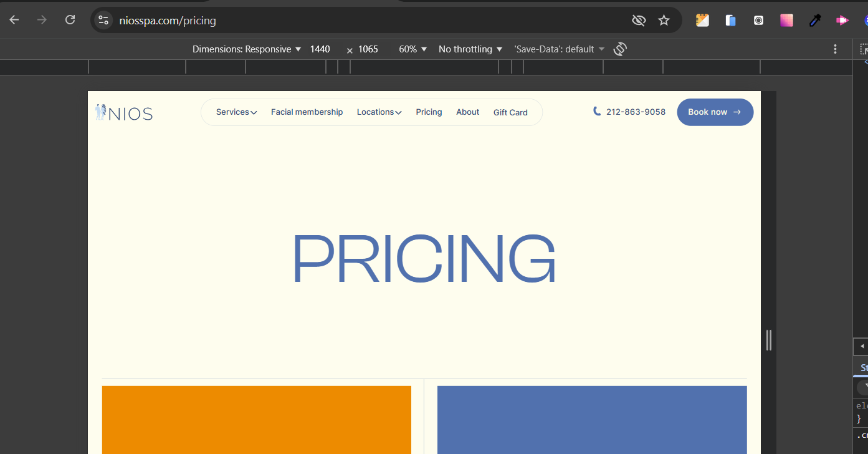Click the Book now button
The image size is (868, 454).
point(715,112)
